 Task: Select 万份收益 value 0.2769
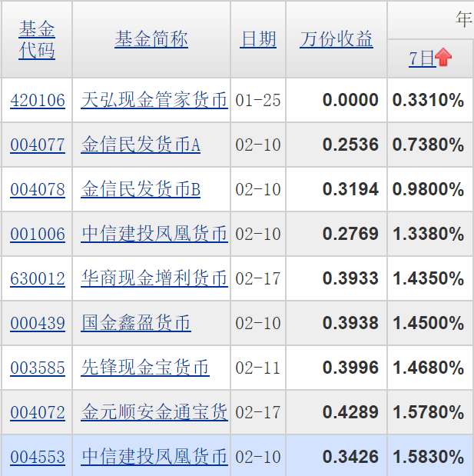[350, 234]
